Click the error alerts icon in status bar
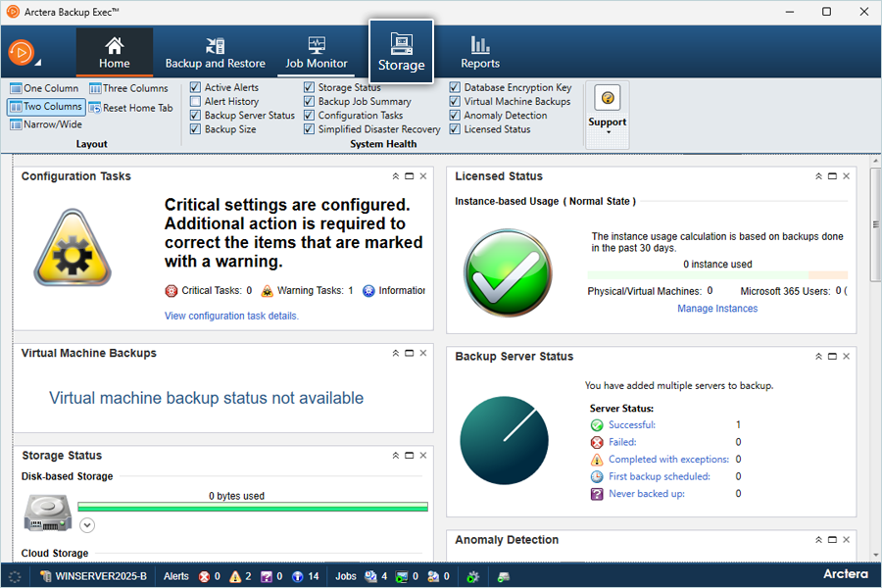 [204, 576]
